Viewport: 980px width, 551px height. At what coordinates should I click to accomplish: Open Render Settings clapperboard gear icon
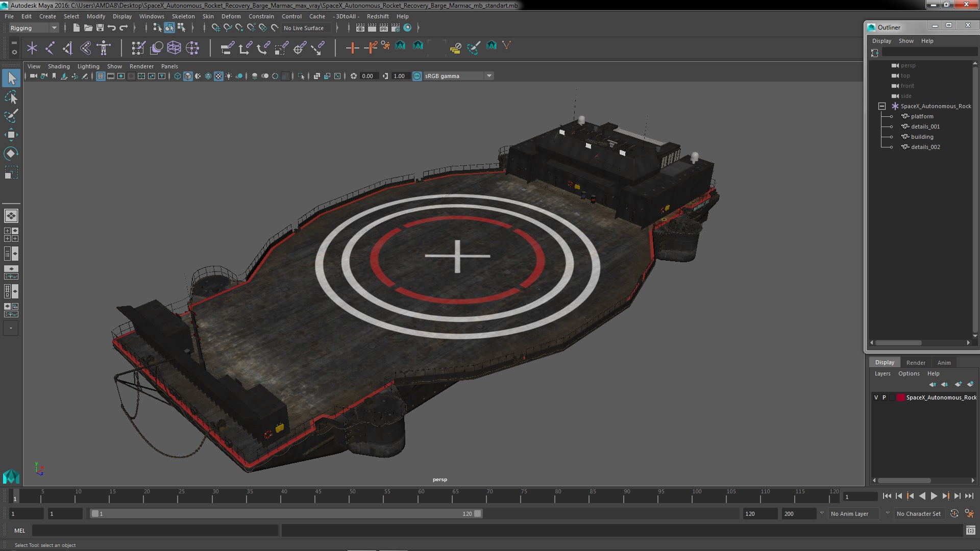click(396, 28)
